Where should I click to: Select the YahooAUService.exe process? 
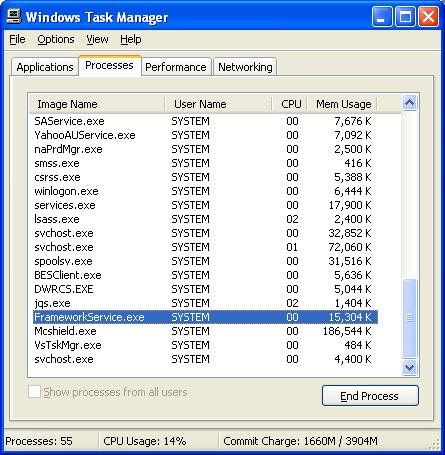(x=205, y=135)
